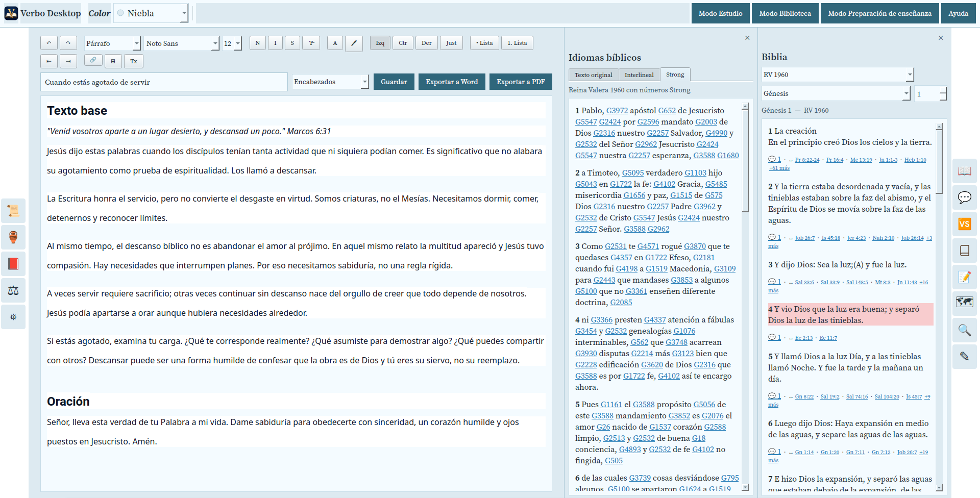Open the Párrafo style dropdown
980x498 pixels.
[112, 43]
